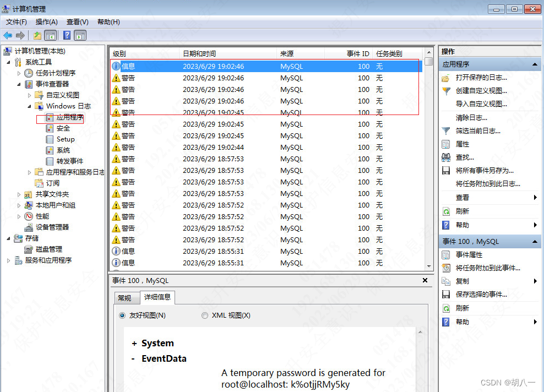
Task: Click the 将任务附加到此事件 icon
Action: [446, 268]
